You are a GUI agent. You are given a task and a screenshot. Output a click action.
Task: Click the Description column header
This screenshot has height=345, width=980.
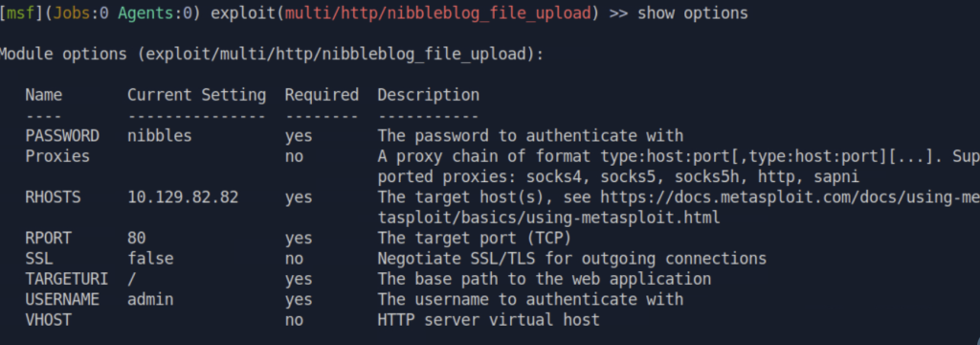(428, 95)
